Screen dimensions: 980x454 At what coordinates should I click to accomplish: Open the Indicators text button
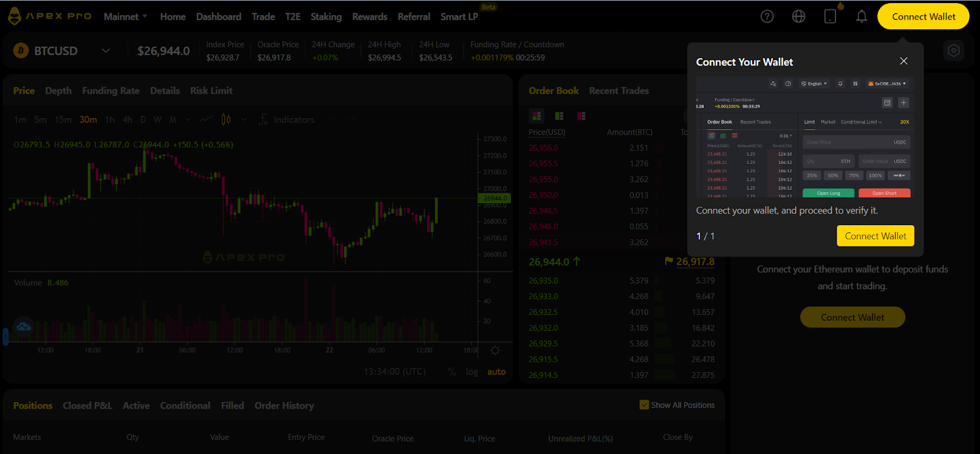click(294, 119)
